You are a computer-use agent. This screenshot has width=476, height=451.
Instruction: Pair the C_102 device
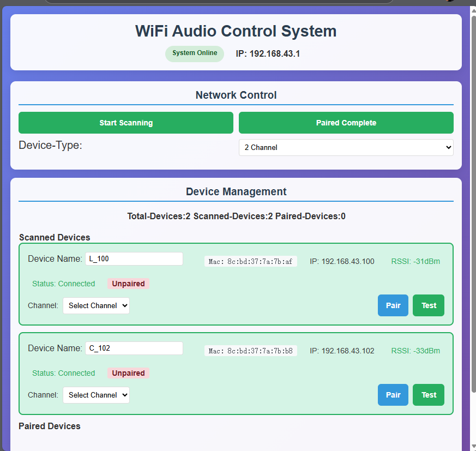pyautogui.click(x=393, y=395)
